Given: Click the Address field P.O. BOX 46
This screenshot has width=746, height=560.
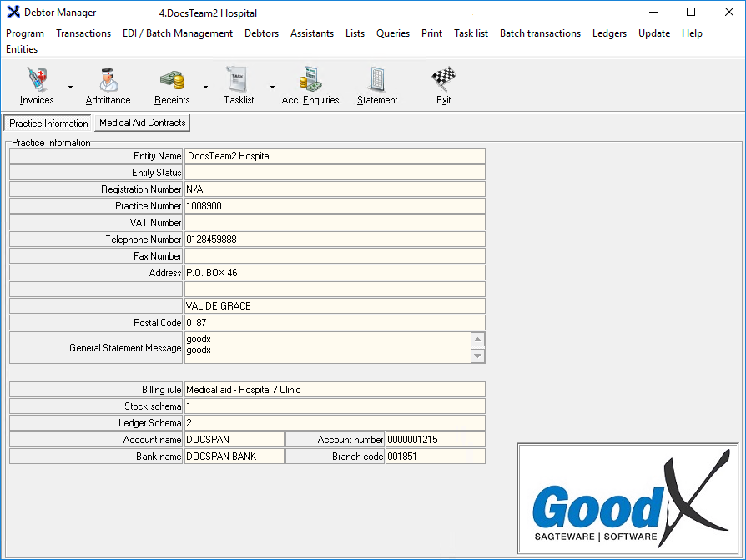Looking at the screenshot, I should pyautogui.click(x=335, y=273).
